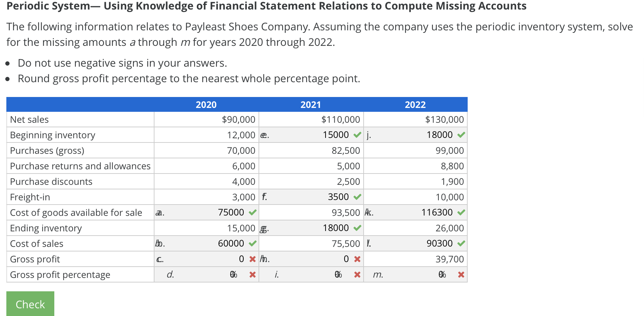Click the green checkmark beside answer a (75000)

(x=251, y=212)
